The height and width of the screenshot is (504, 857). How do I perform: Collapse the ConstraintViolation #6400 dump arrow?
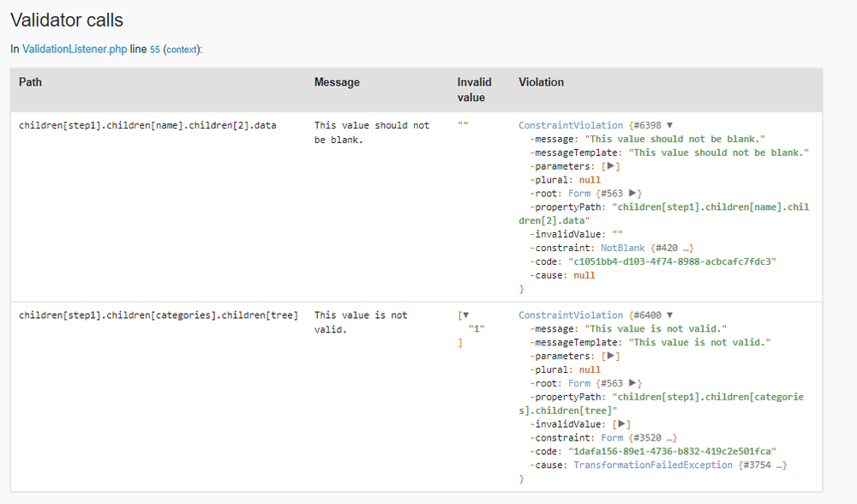click(669, 315)
